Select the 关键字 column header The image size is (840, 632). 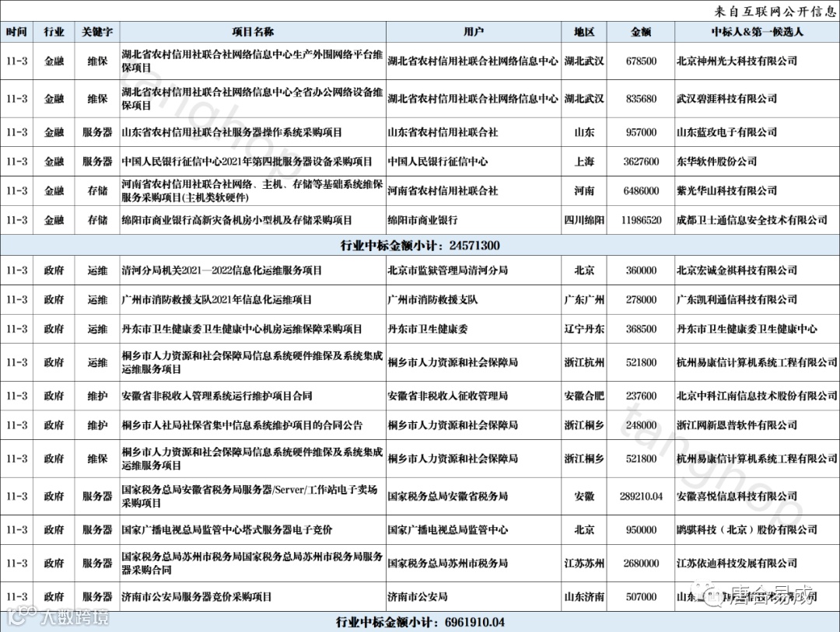pyautogui.click(x=97, y=32)
